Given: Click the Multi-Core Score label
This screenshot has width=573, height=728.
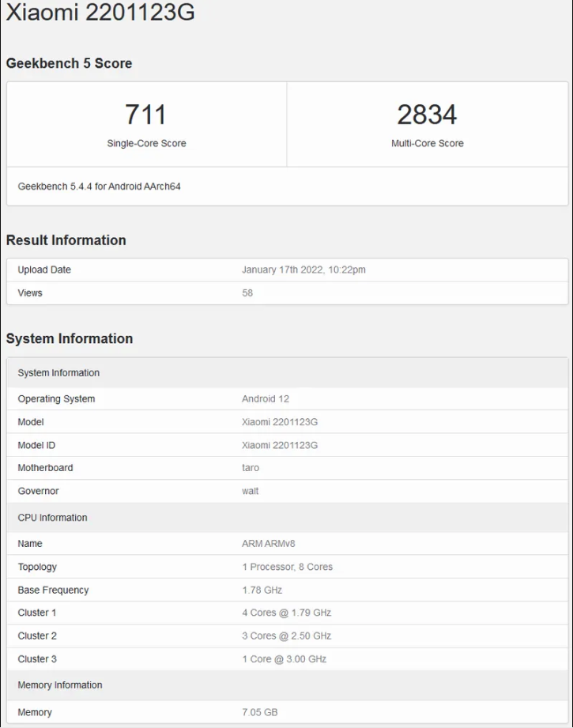Looking at the screenshot, I should 427,143.
